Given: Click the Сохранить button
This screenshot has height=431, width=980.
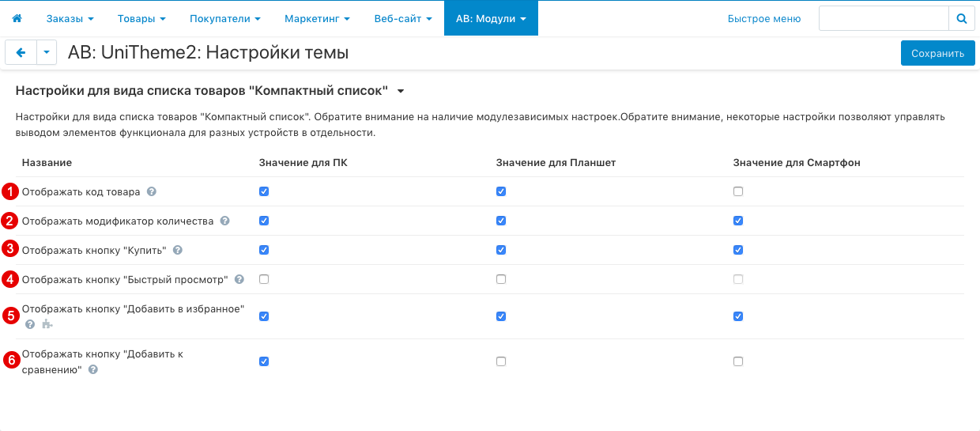Looking at the screenshot, I should 937,54.
